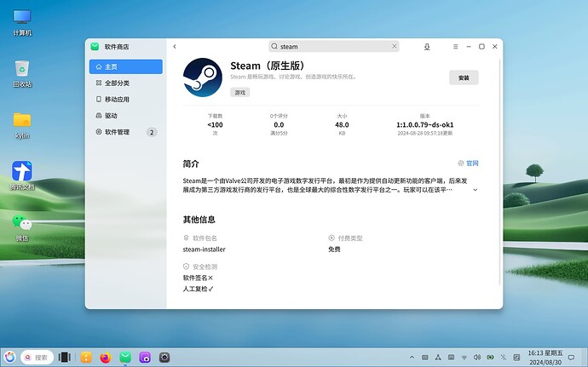
Task: Click the 软件签名 security check line
Action: coord(198,278)
